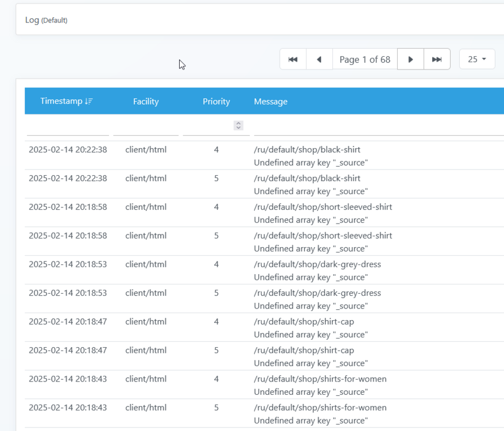Screen dimensions: 504x431
Task: Go to the first page of logs
Action: click(293, 60)
